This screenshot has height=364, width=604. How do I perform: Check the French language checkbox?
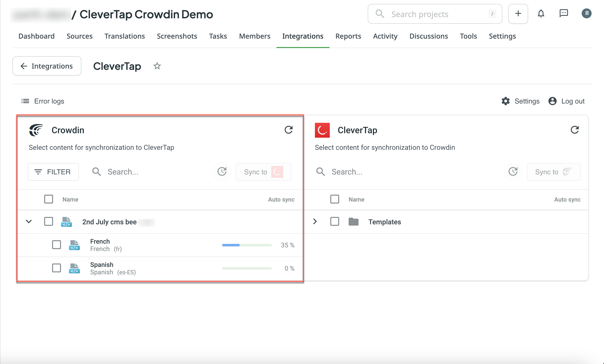click(x=57, y=245)
